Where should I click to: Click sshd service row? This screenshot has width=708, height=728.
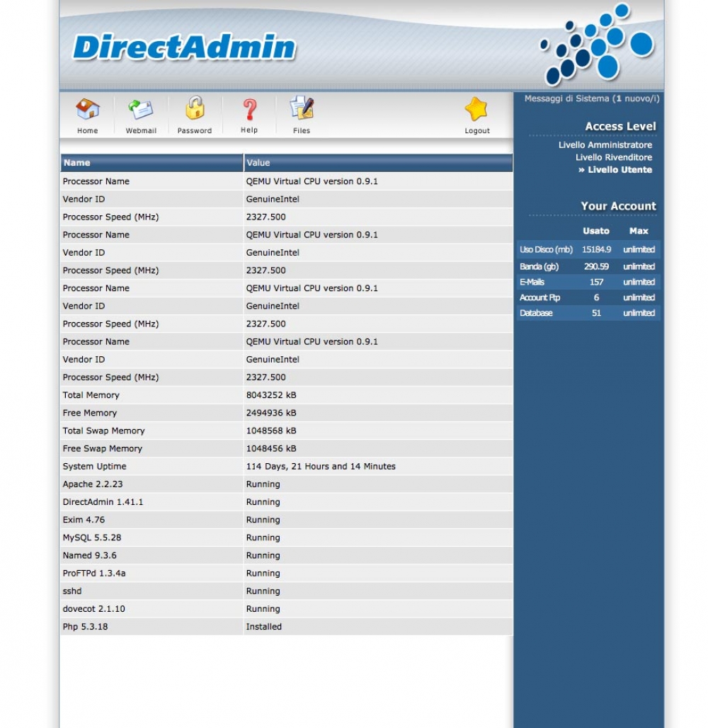click(287, 591)
